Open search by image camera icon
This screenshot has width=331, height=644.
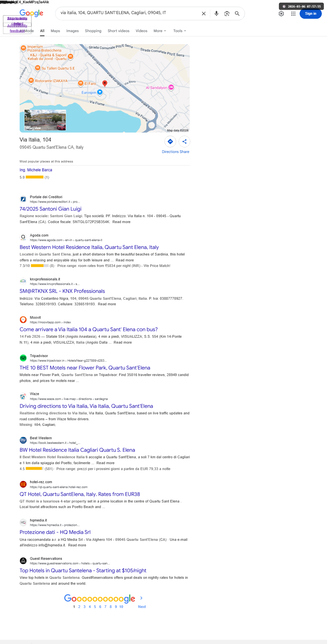coord(227,13)
